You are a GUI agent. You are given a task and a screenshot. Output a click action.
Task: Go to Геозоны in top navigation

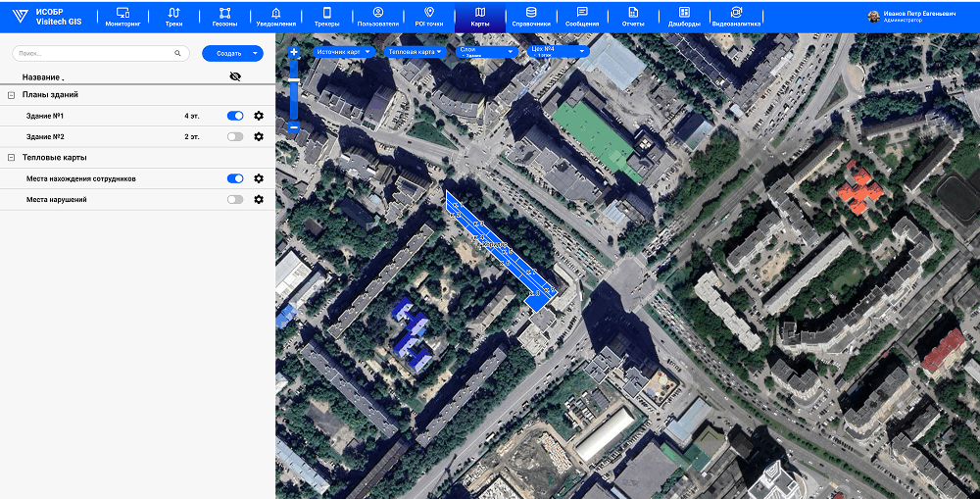(x=224, y=17)
